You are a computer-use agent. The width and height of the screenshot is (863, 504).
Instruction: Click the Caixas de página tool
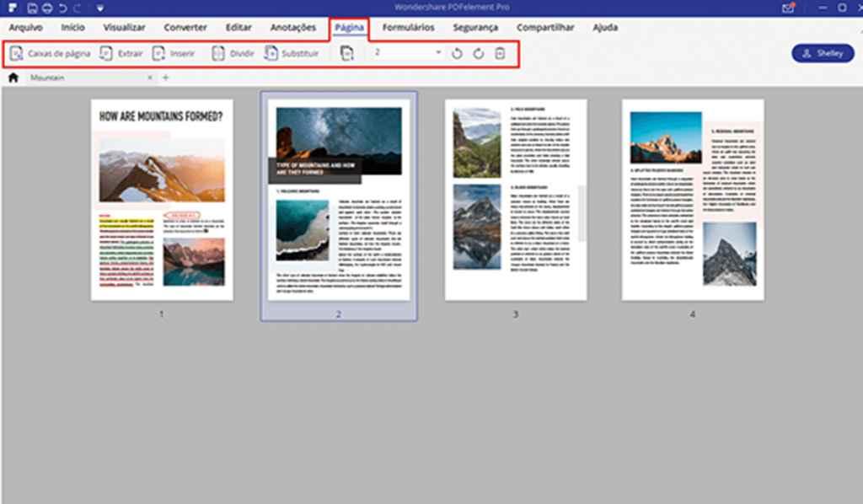coord(51,53)
